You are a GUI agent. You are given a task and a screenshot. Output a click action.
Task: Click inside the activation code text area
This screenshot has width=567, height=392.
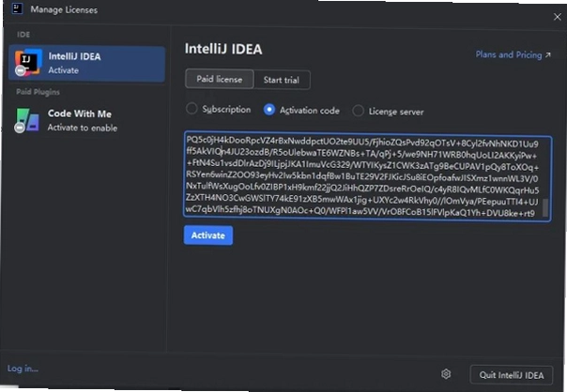tap(367, 177)
